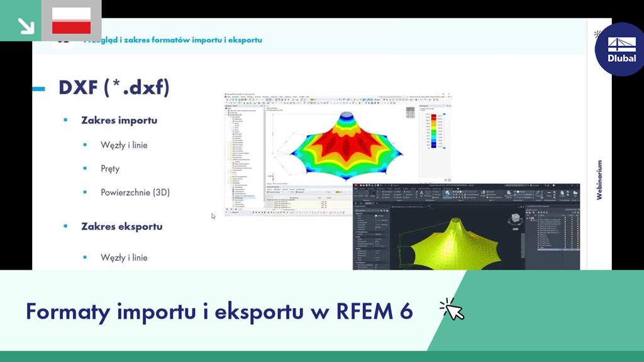This screenshot has height=362, width=644.
Task: Click the heading 'Przegląd i zakres formatów importu i eksportu'
Action: pyautogui.click(x=173, y=39)
